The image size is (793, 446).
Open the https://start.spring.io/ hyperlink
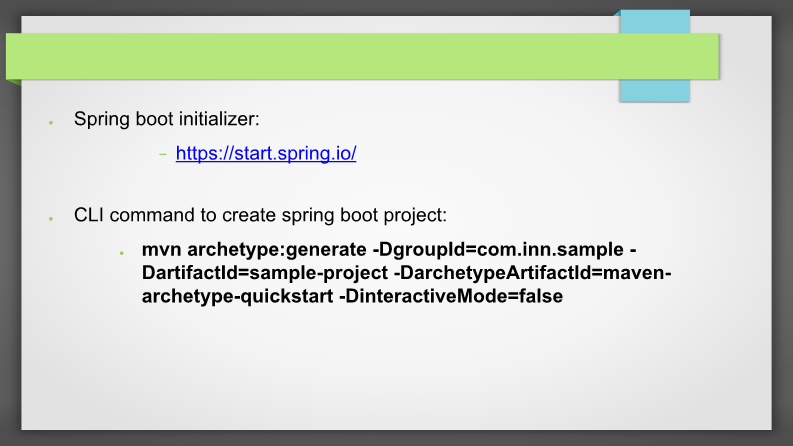[266, 153]
